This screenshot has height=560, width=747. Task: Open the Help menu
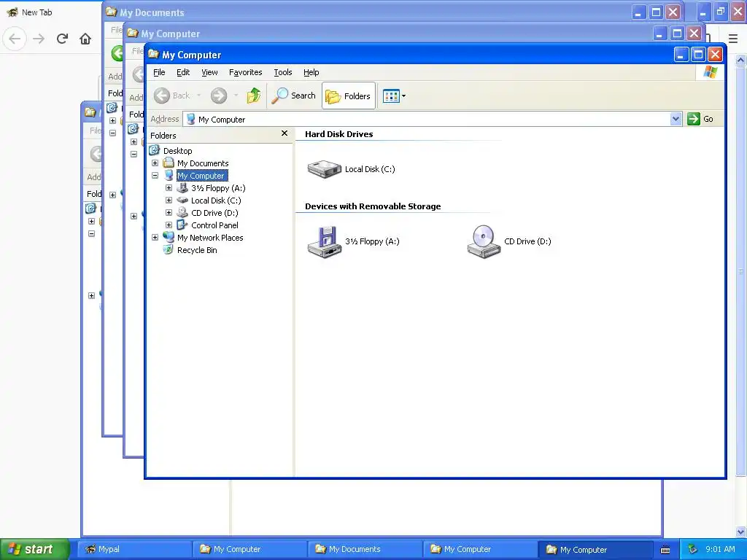pos(311,72)
